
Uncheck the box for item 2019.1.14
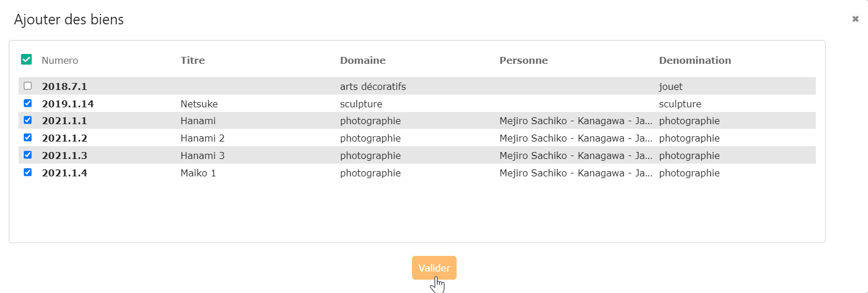27,103
